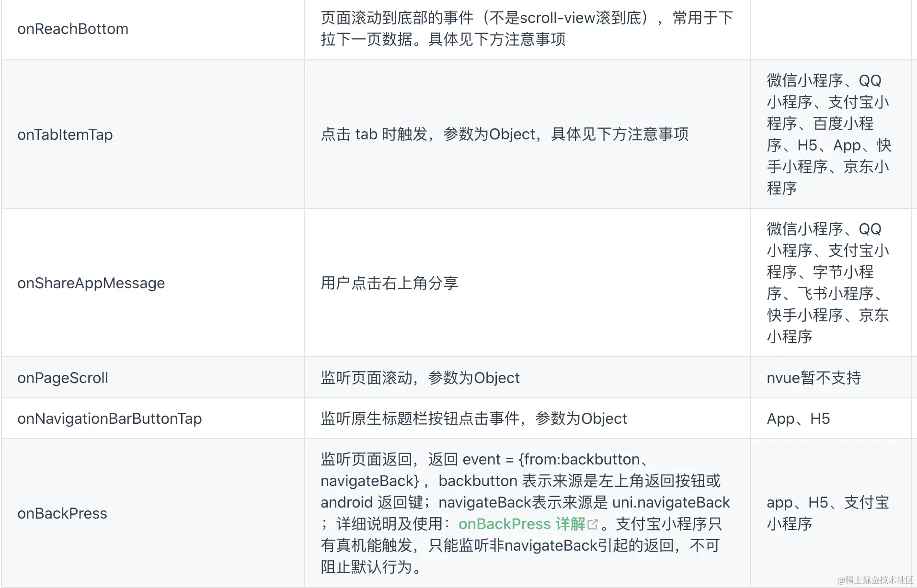The image size is (917, 588).
Task: Select the App、H5 platform cell
Action: [x=798, y=418]
